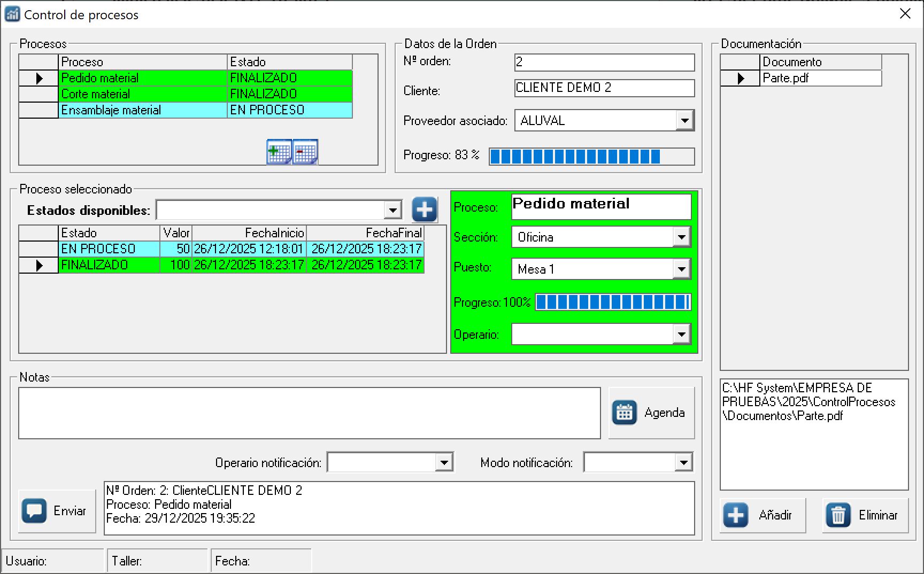The image size is (924, 574).
Task: Click the Nº orden input field
Action: 603,62
